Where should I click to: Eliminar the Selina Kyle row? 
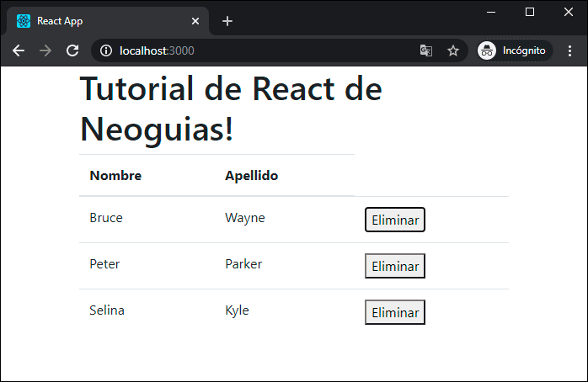click(x=395, y=312)
